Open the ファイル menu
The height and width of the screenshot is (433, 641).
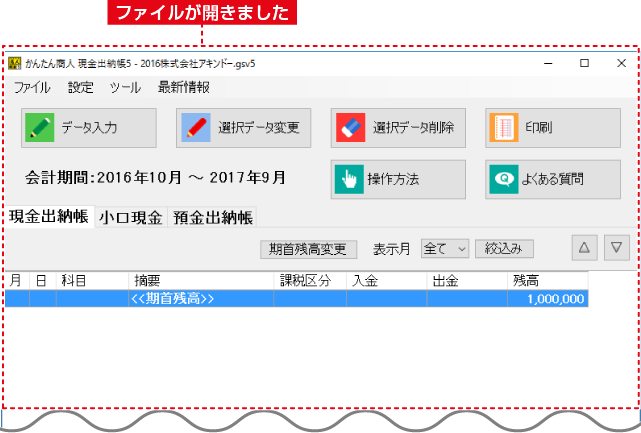pos(32,87)
